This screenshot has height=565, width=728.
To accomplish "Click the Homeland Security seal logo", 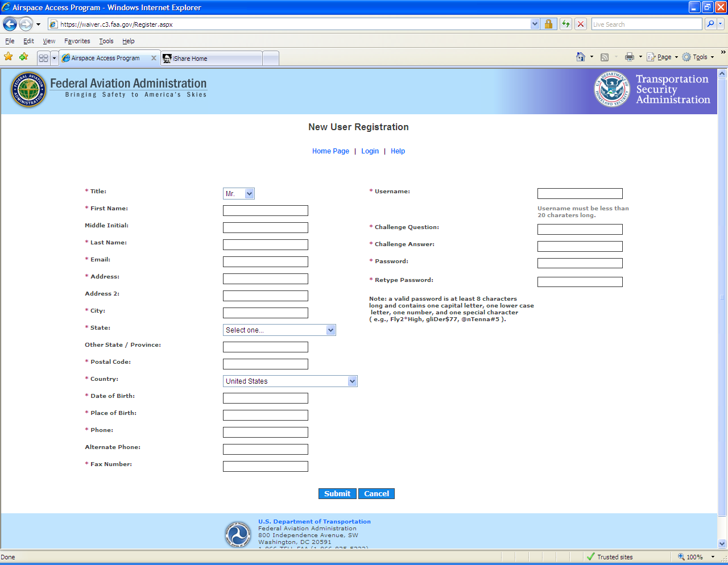I will coord(612,89).
